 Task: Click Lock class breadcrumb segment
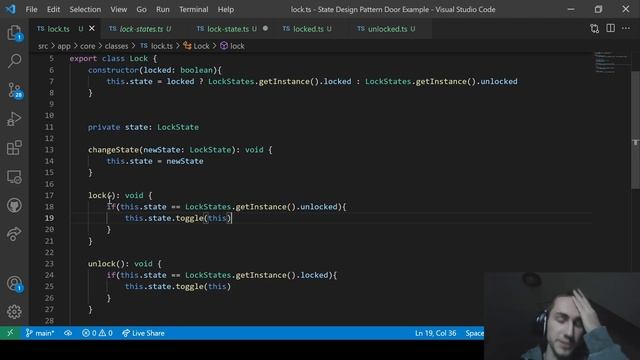[196, 46]
